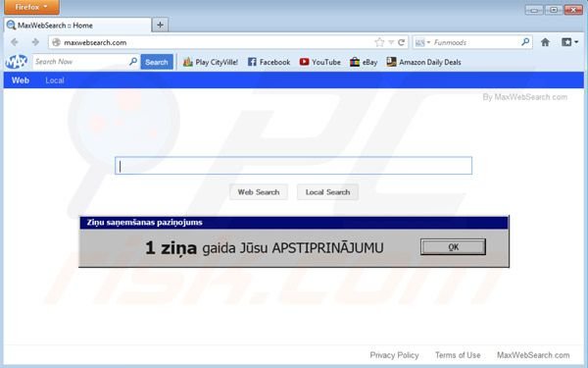
Task: Open Amazon Daily Deals toolbar shortcut
Action: tap(423, 62)
